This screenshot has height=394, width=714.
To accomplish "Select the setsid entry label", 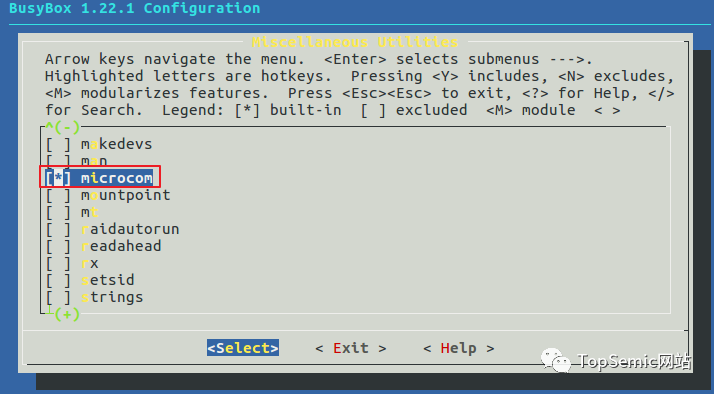I will point(108,280).
